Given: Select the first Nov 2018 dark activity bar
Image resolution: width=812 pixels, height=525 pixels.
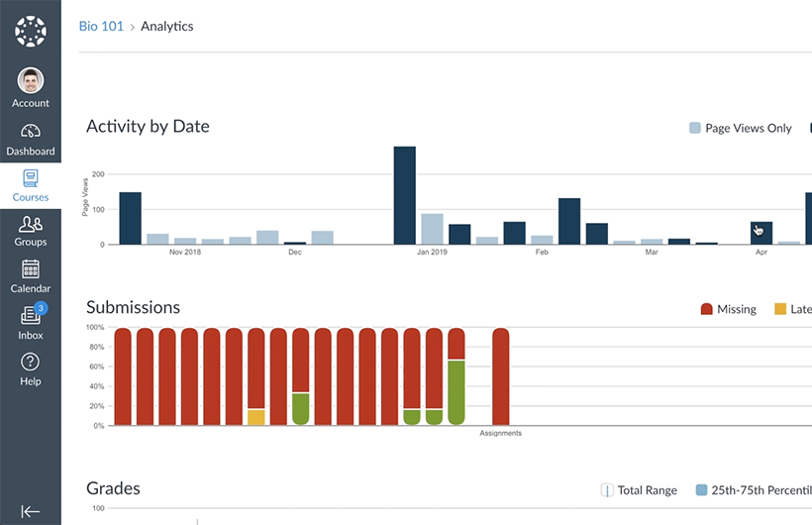Looking at the screenshot, I should (130, 218).
